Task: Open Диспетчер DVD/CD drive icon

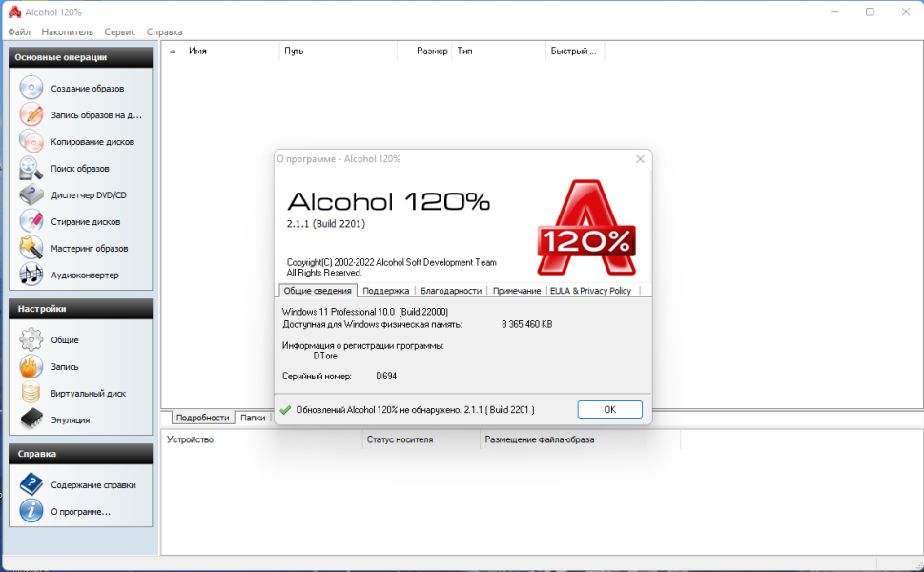Action: (x=31, y=194)
